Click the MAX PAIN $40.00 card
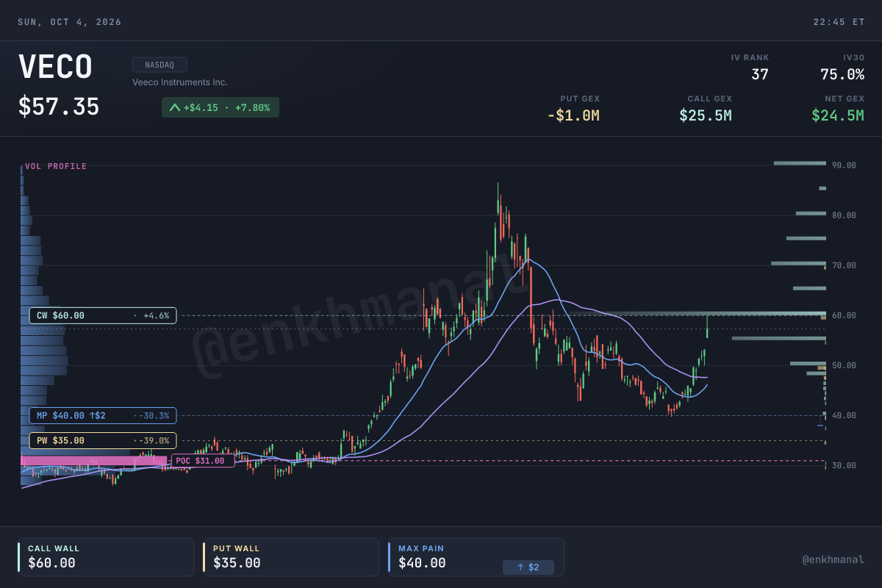Screen dimensions: 882x588 (x=476, y=557)
